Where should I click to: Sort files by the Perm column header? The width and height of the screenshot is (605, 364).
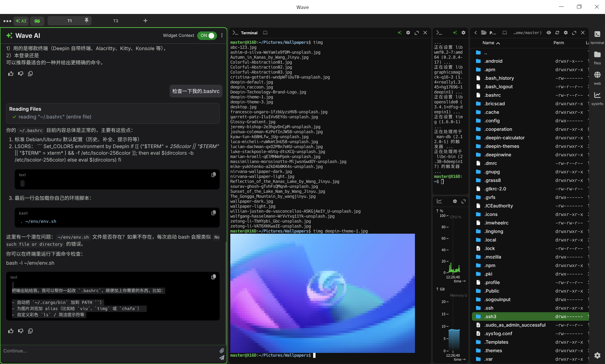coord(559,43)
